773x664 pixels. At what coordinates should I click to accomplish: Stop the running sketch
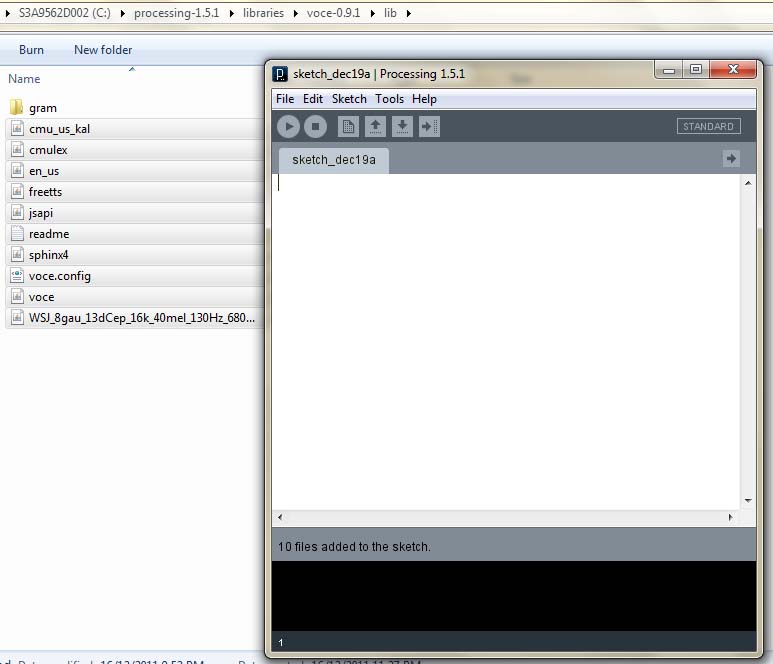tap(316, 127)
